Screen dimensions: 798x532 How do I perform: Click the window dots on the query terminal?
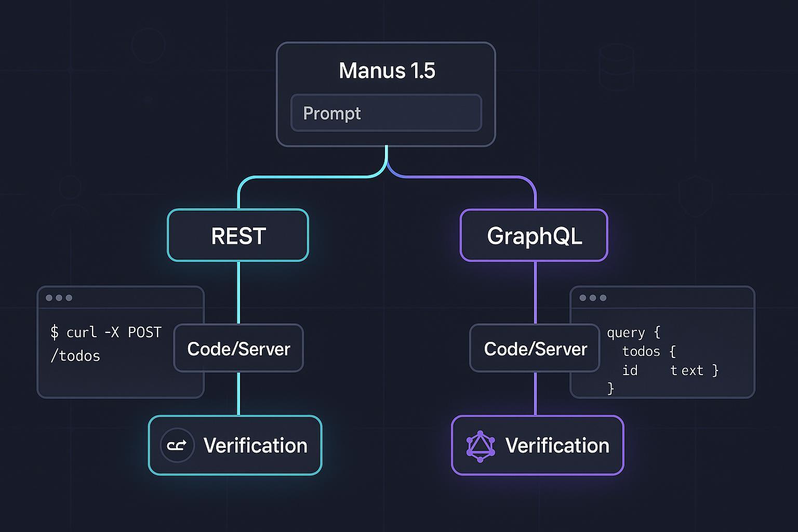click(x=593, y=298)
